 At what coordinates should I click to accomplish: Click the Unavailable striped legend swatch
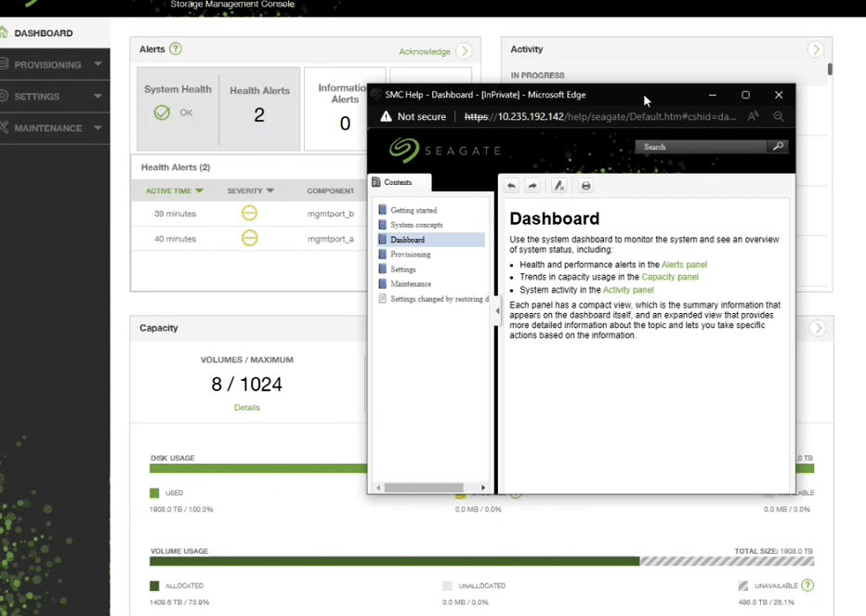click(742, 585)
